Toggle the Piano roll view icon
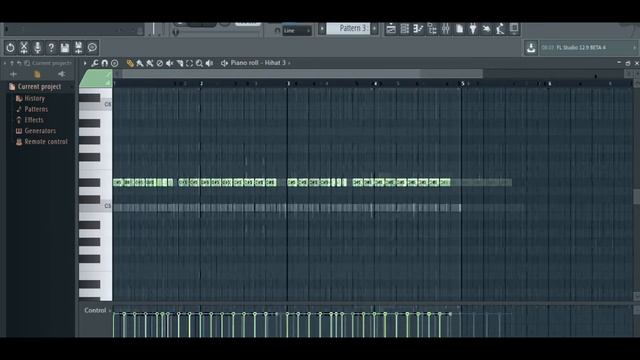Screen dimensions: 640x360 click(418, 29)
